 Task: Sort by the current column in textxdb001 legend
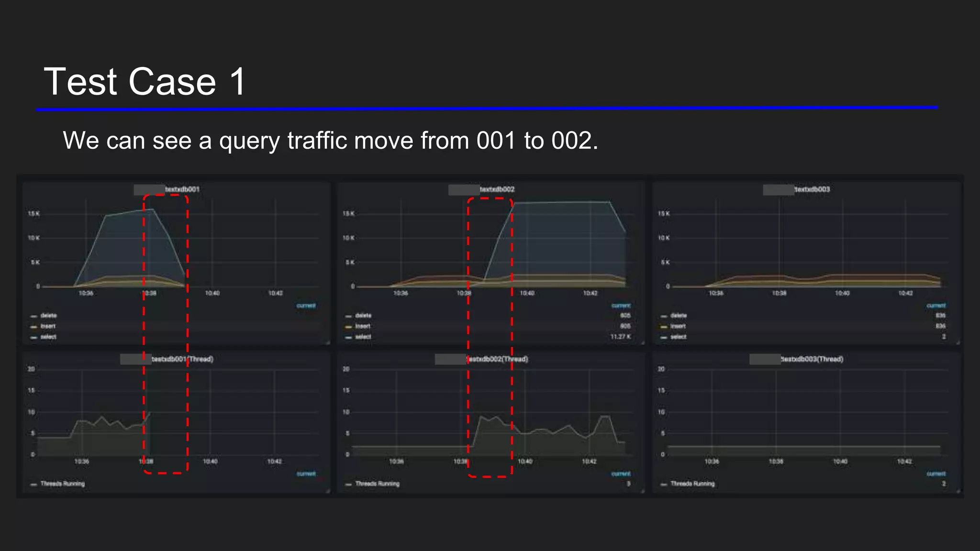(306, 306)
